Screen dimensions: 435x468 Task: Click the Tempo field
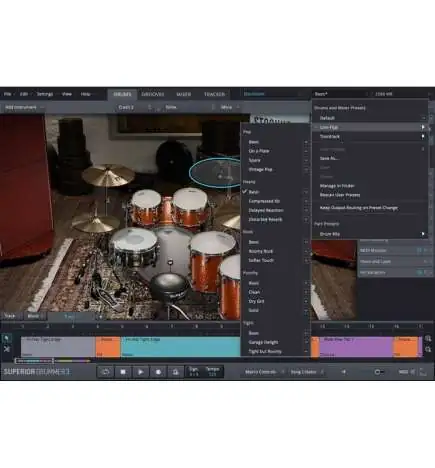tap(212, 371)
